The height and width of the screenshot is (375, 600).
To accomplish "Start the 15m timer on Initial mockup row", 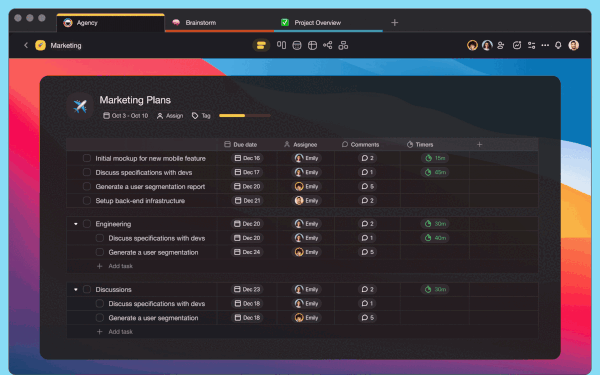I will 435,158.
